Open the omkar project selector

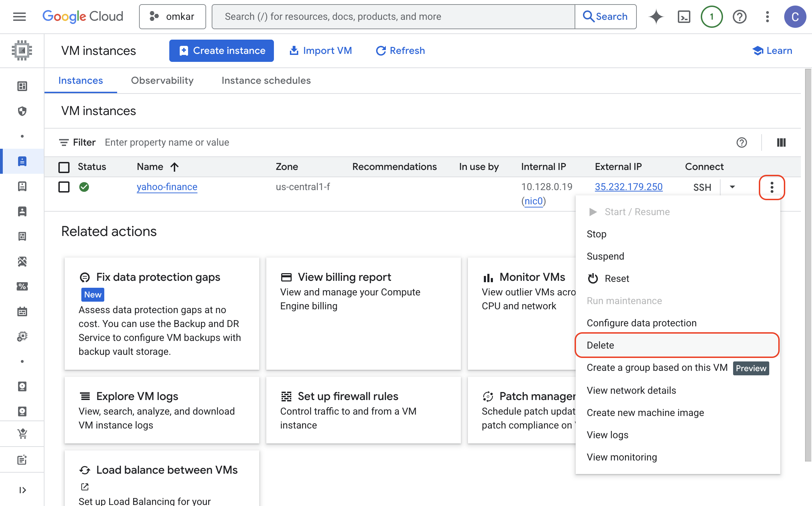point(172,16)
